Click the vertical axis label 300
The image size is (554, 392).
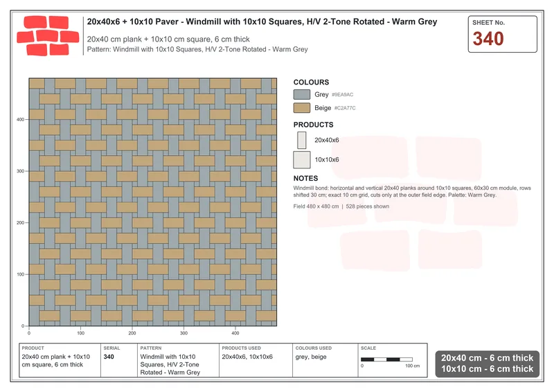[21, 171]
